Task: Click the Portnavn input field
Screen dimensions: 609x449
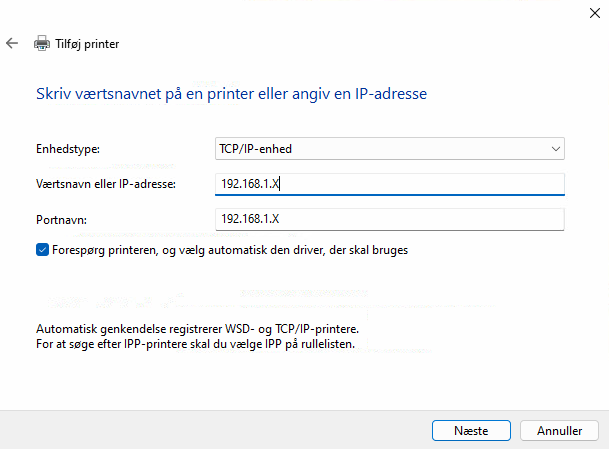Action: tap(390, 219)
